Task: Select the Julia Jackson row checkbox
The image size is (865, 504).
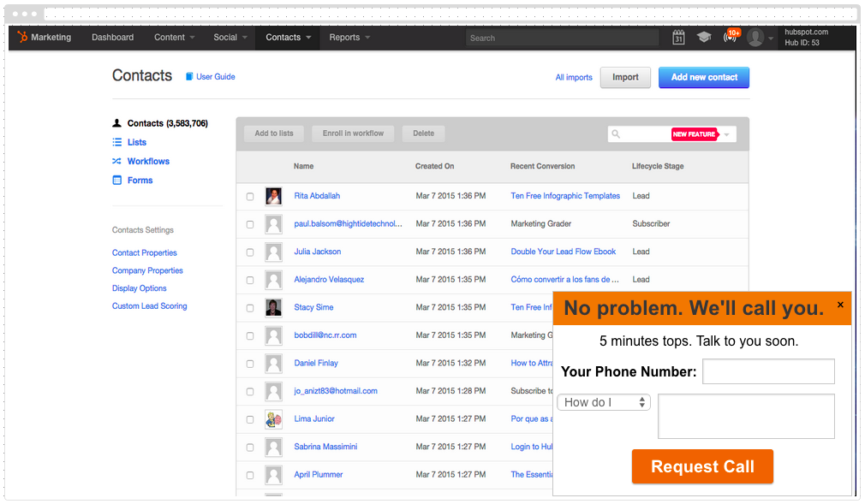Action: click(250, 252)
